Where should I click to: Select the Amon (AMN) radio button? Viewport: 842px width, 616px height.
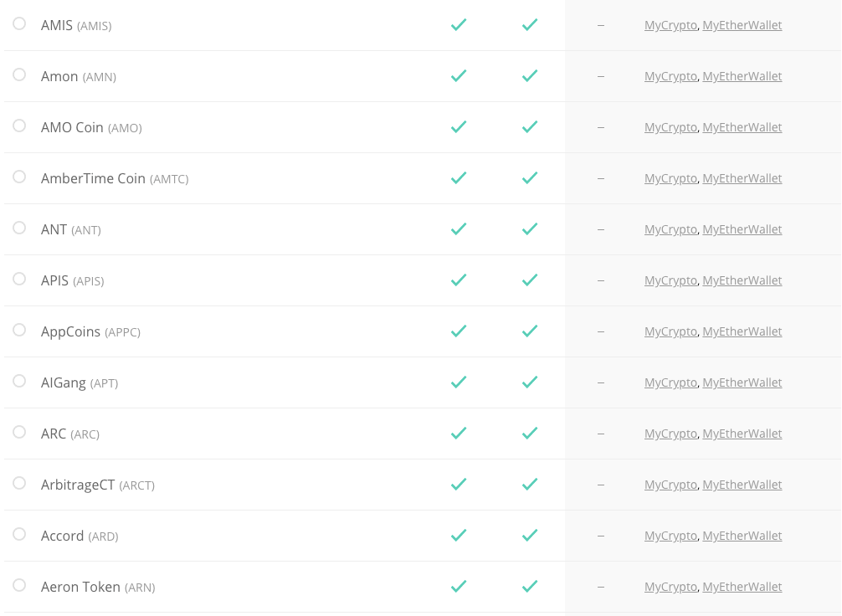[x=19, y=74]
